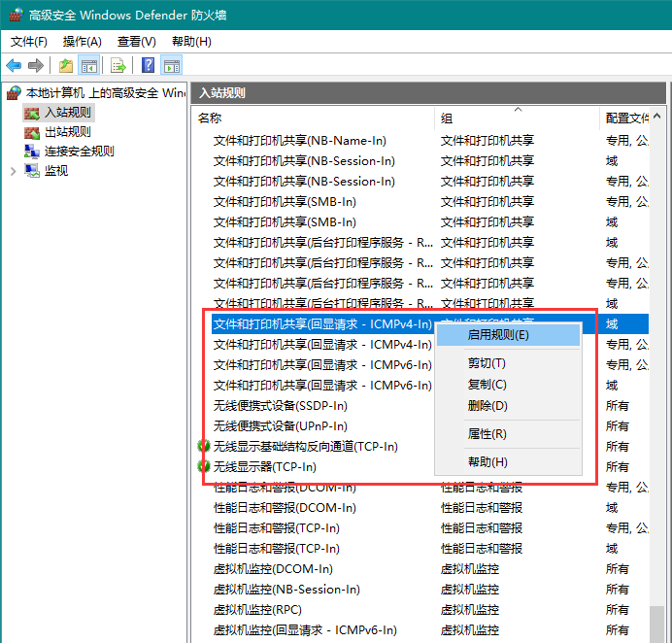The height and width of the screenshot is (643, 672).
Task: Select 本地计算机 上的高级安全 root node
Action: [106, 92]
